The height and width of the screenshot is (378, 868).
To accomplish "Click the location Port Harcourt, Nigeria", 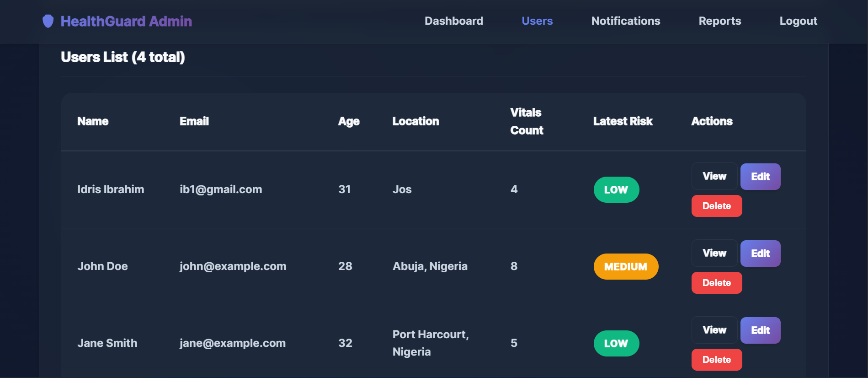I will [431, 343].
